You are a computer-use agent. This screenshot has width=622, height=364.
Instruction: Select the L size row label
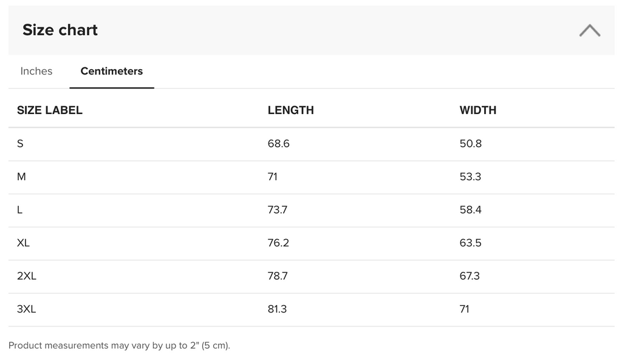tap(20, 210)
